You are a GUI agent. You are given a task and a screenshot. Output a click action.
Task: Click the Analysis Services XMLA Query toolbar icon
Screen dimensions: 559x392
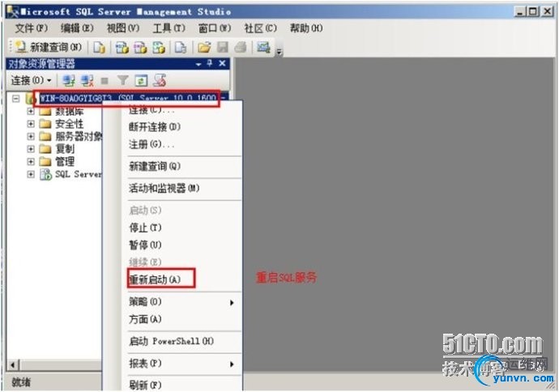click(x=159, y=47)
